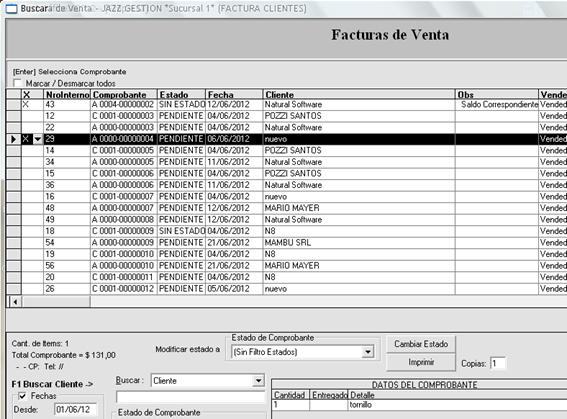Click the empty search text box
The width and height of the screenshot is (567, 419).
(x=191, y=397)
